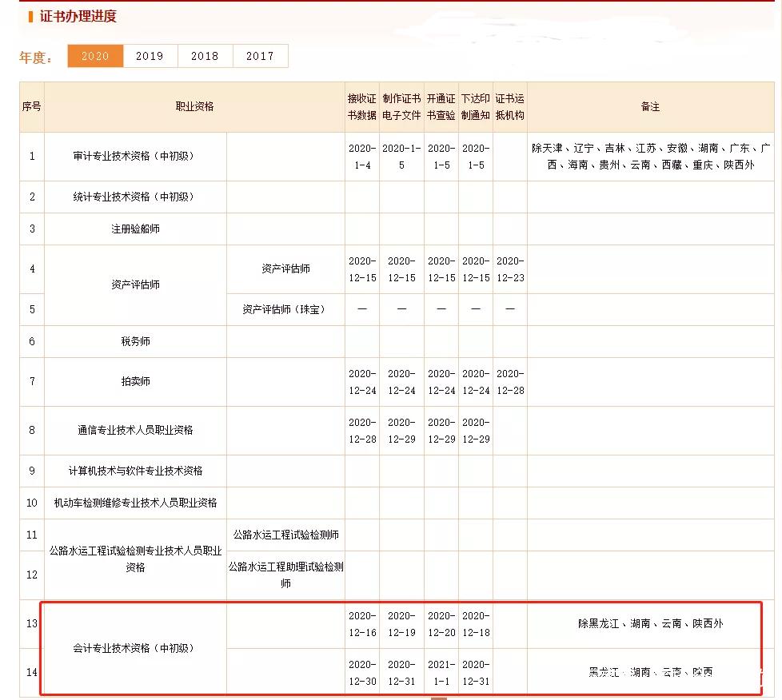Click the 2020-12-20 date in row 13
Image resolution: width=782 pixels, height=700 pixels.
[x=441, y=624]
